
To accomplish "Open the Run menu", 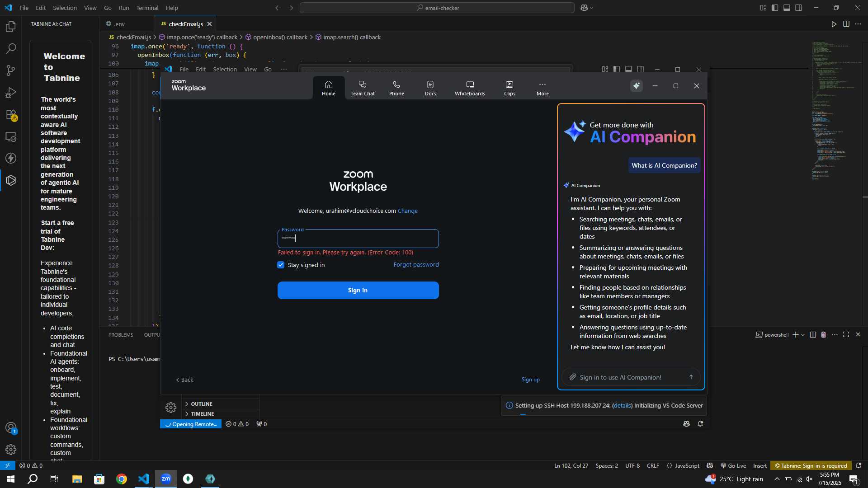I will click(x=124, y=8).
